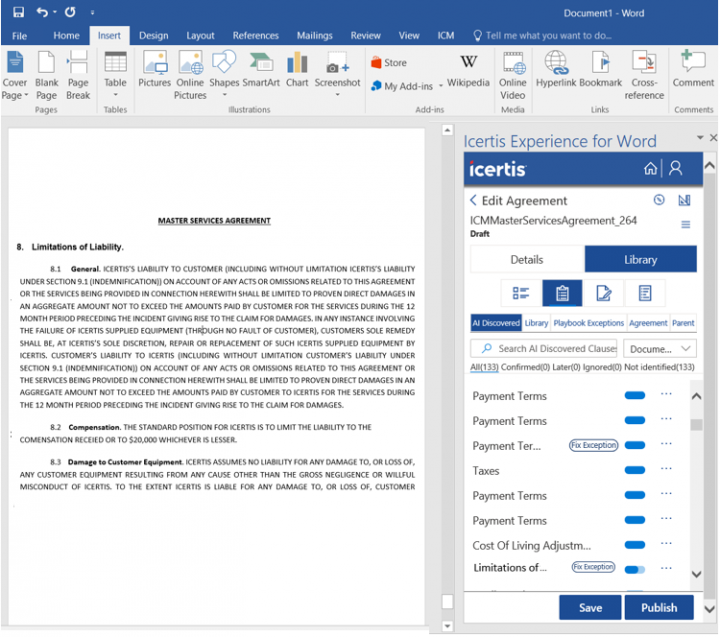Insert a Cross-reference
Screen dimensions: 720x637
point(644,76)
